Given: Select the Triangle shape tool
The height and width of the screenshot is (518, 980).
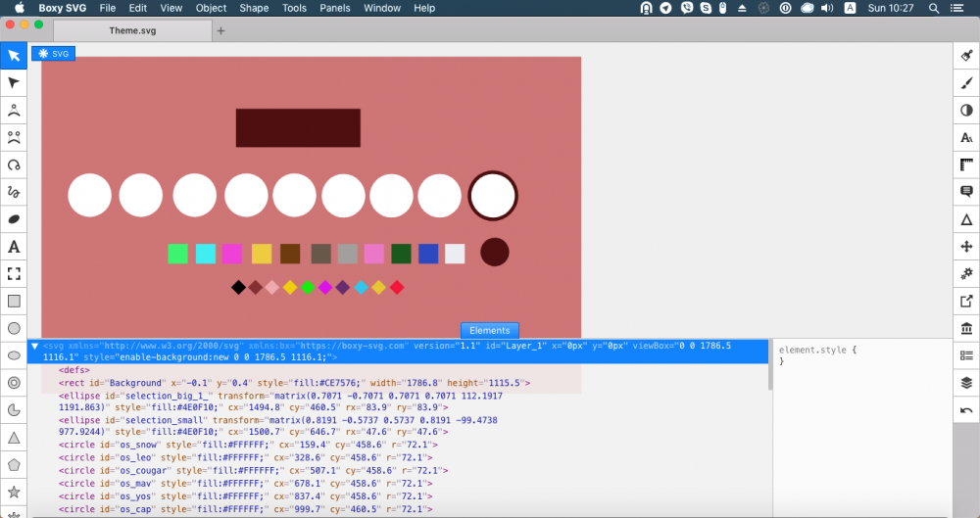Looking at the screenshot, I should tap(14, 438).
